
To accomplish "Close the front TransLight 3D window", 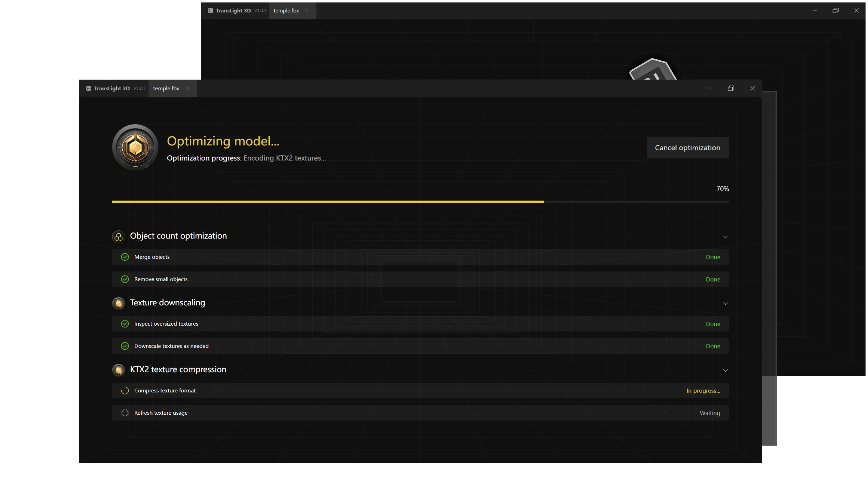I will point(752,88).
